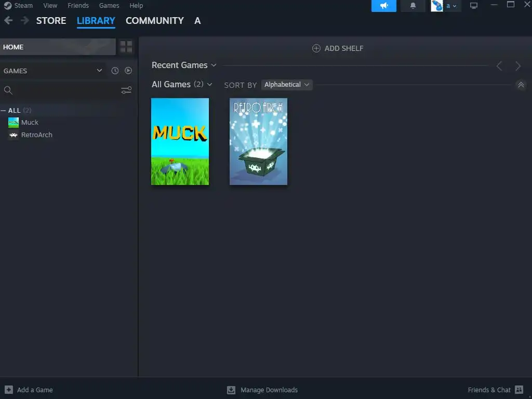Viewport: 532px width, 399px height.
Task: Click the user profile avatar
Action: click(x=436, y=6)
